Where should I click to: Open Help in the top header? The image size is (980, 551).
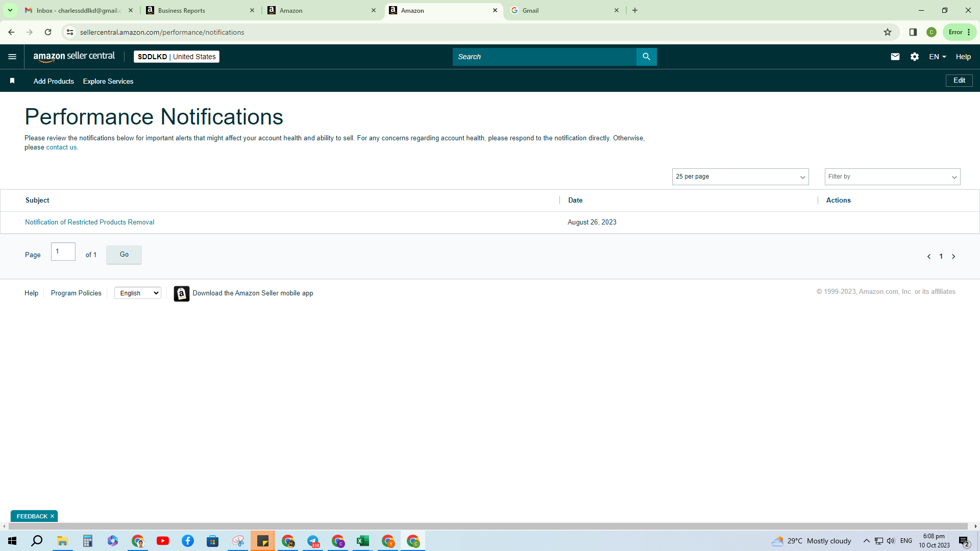pyautogui.click(x=963, y=57)
